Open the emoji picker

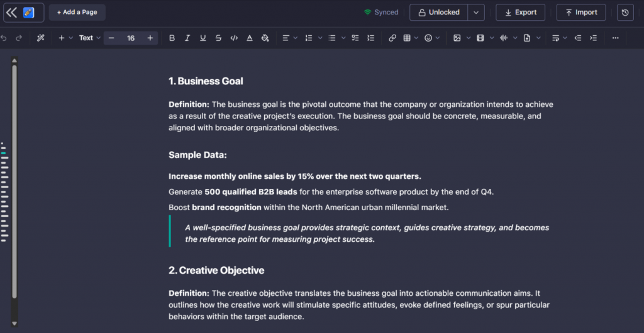pos(428,38)
